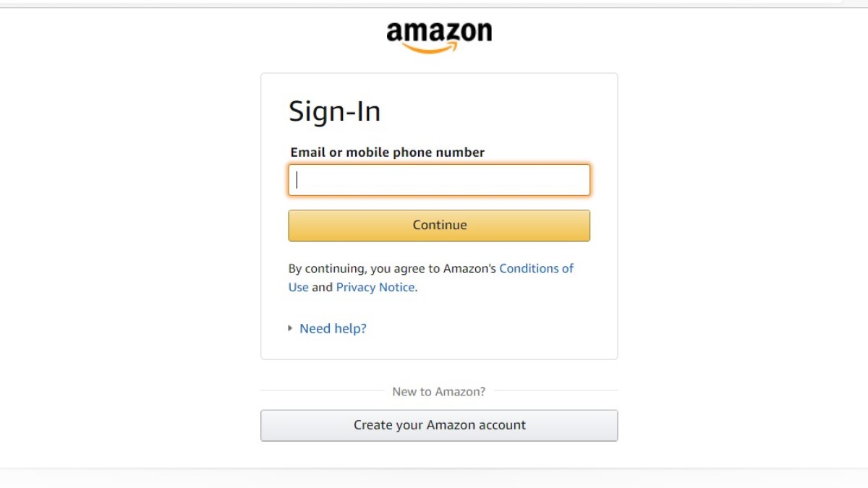Click the Need help? blue text
Screen dimensions: 868x488
pyautogui.click(x=333, y=328)
